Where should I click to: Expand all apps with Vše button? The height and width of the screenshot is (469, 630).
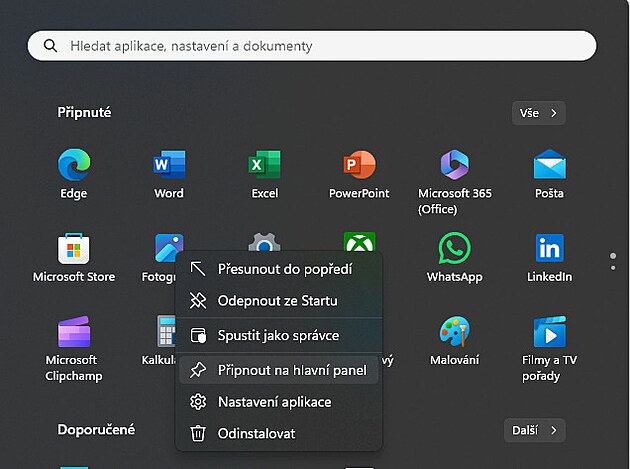coord(538,113)
